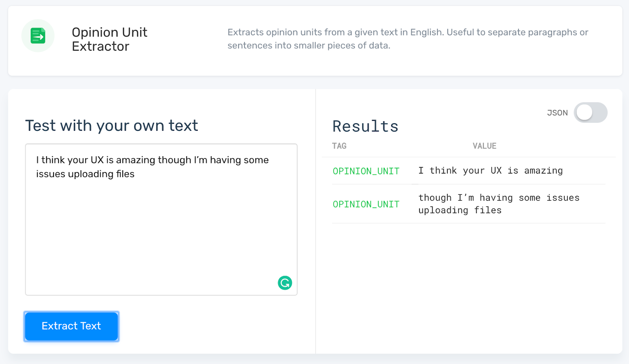Toggle the JSON output switch
Image resolution: width=629 pixels, height=364 pixels.
coord(590,113)
